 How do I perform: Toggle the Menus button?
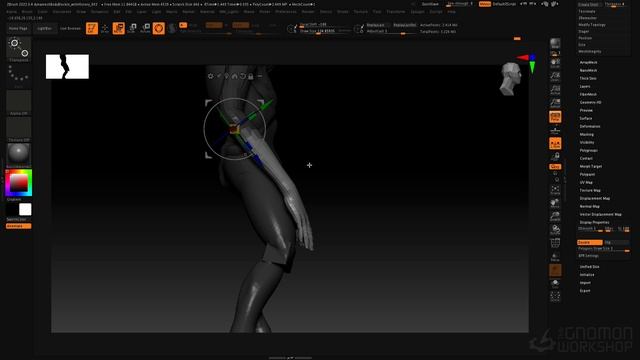tap(485, 4)
